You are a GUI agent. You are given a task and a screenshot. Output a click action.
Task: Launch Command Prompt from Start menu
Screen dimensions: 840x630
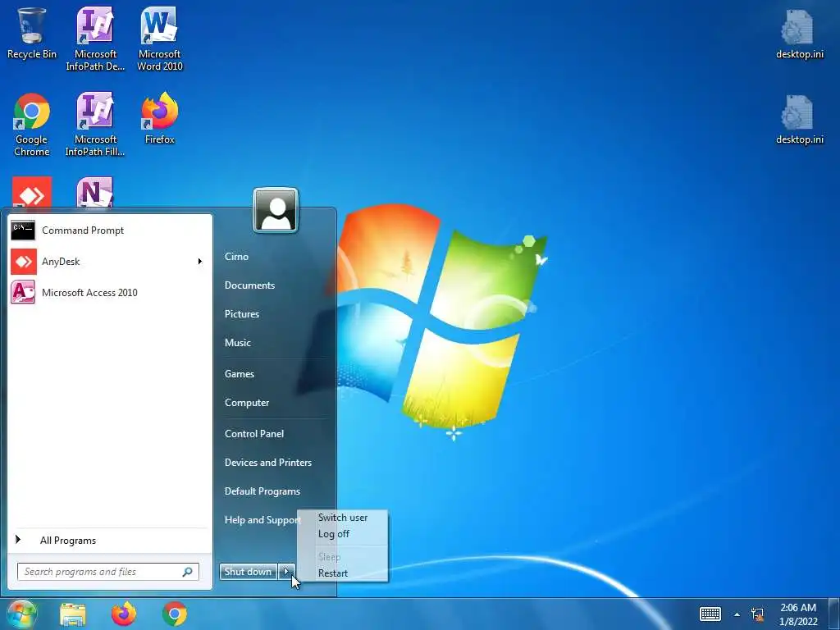tap(109, 231)
